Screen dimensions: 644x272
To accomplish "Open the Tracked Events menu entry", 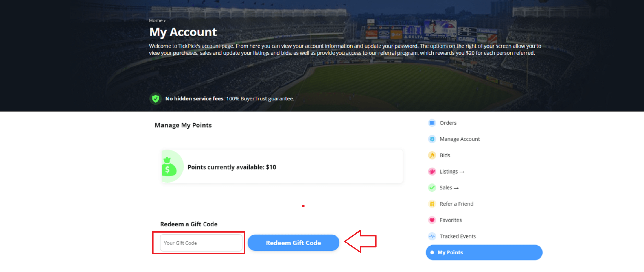I will (x=458, y=236).
